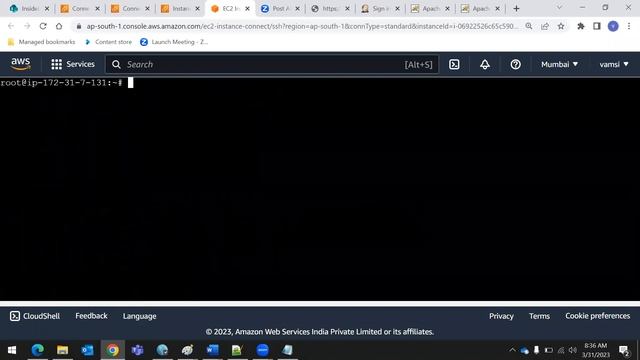Share this page icon
The width and height of the screenshot is (640, 360).
(x=544, y=26)
